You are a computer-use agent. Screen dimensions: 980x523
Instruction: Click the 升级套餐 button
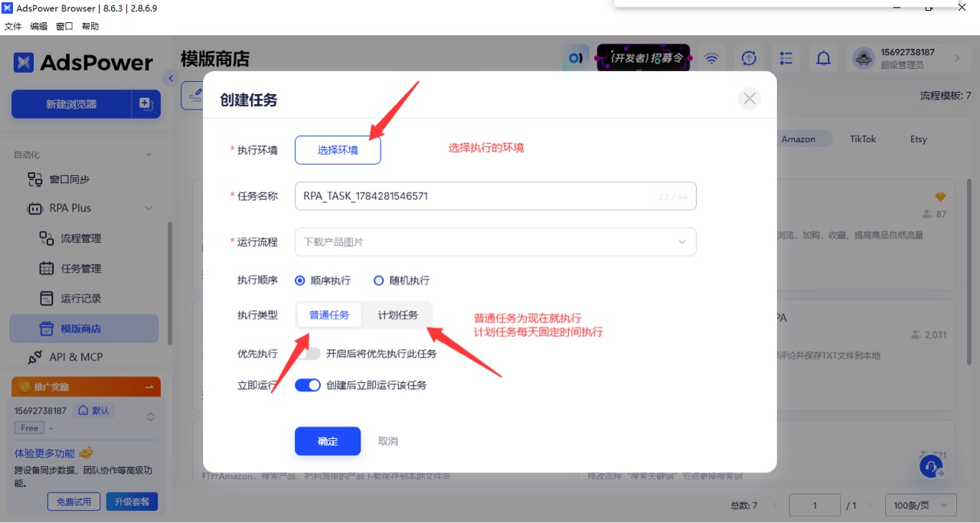132,502
